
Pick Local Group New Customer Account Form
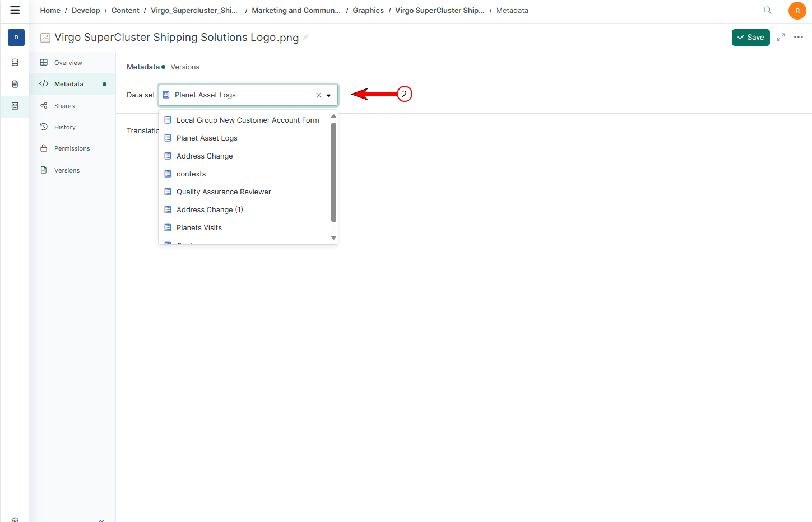[247, 120]
